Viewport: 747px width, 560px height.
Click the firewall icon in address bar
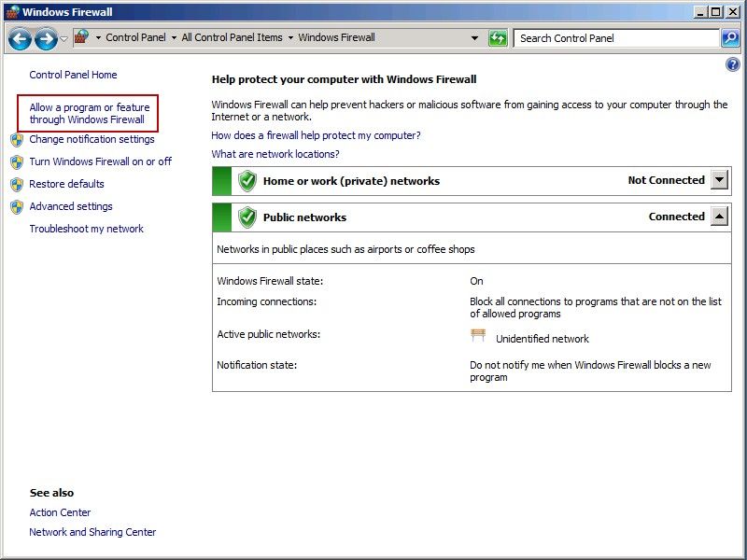(x=82, y=36)
